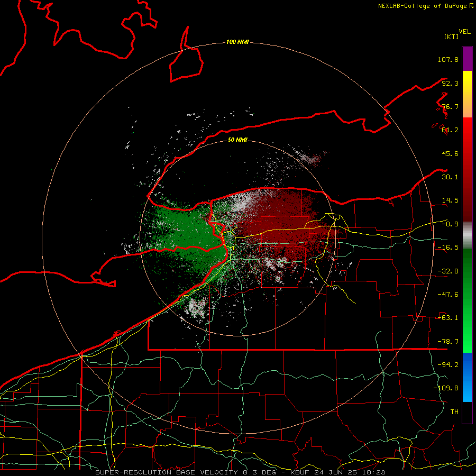
Task: Click the 100 NMI range ring label
Action: (x=237, y=42)
